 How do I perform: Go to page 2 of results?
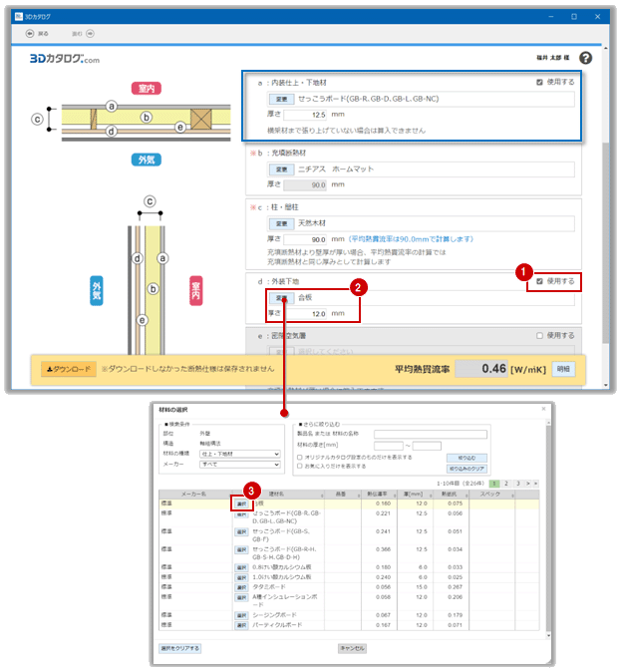click(505, 483)
